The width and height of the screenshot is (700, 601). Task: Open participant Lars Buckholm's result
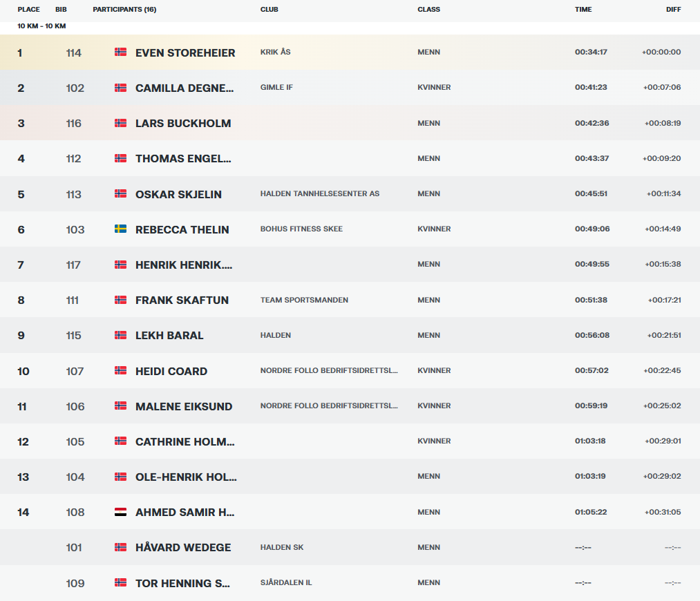(183, 124)
